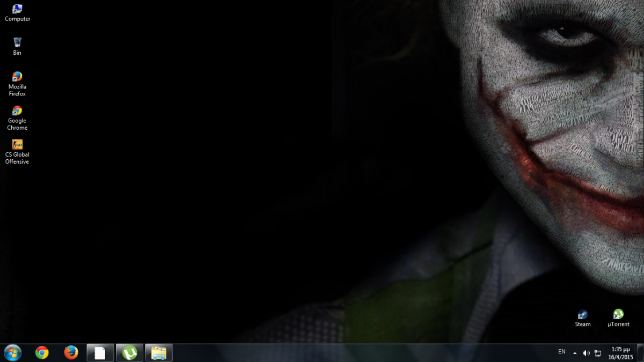Open the clock showing 1:35 µµ
644x362 pixels.
click(620, 353)
